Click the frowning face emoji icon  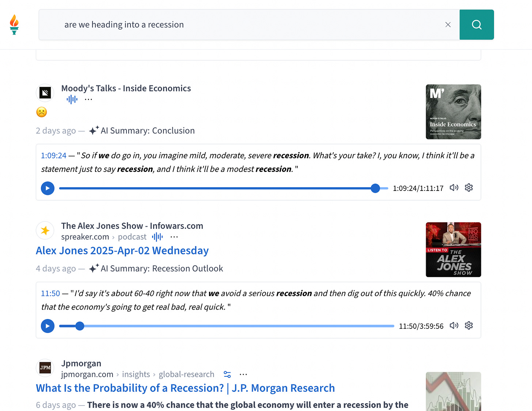coord(42,112)
